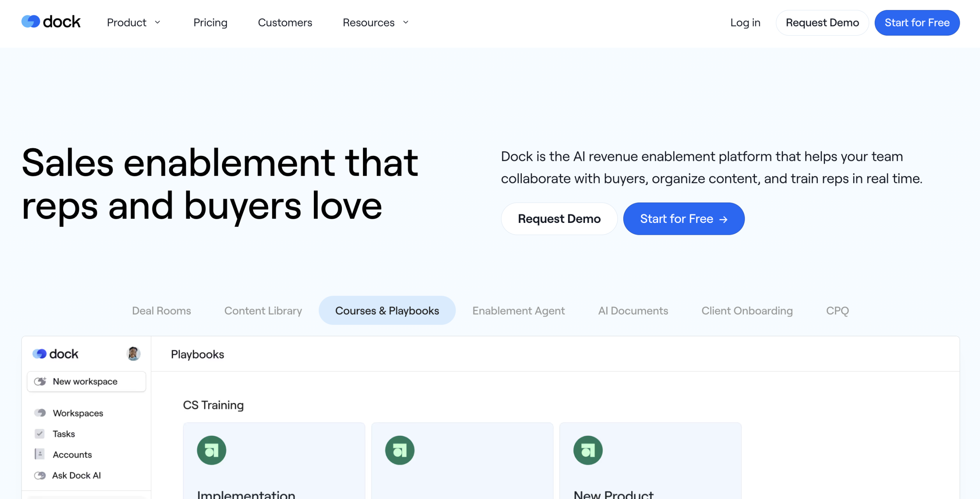
Task: Open the Client Onboarding tab
Action: [747, 311]
